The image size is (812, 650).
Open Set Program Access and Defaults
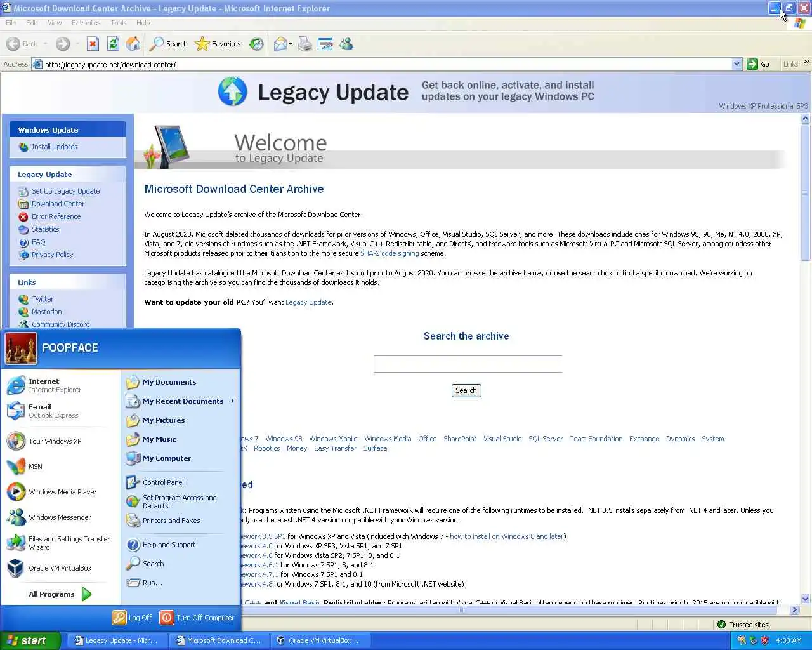[x=180, y=501]
